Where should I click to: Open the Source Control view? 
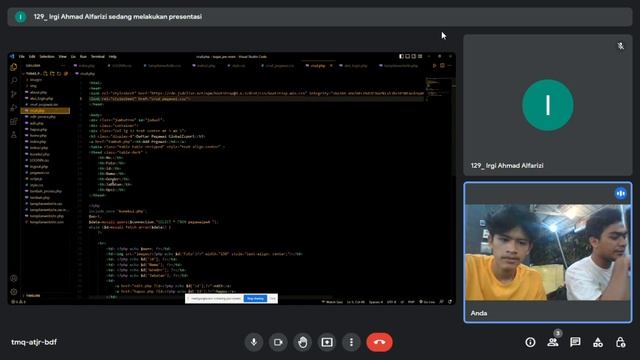click(13, 94)
